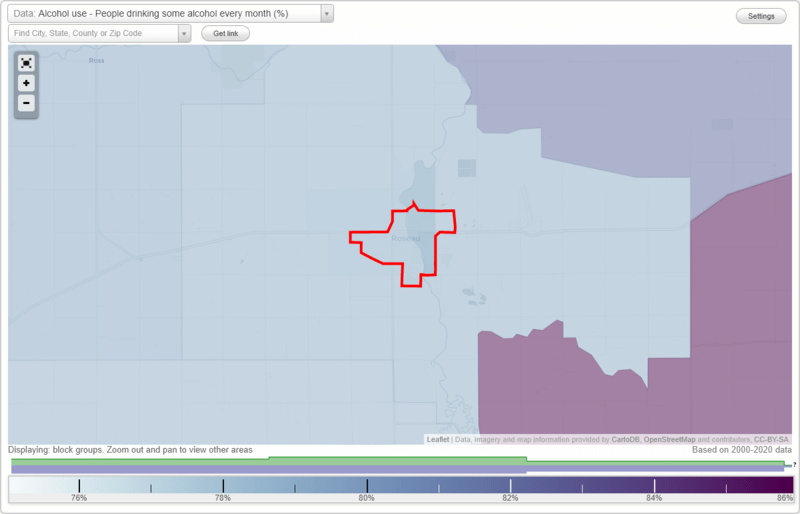Click the Get link button
800x514 pixels.
click(226, 34)
